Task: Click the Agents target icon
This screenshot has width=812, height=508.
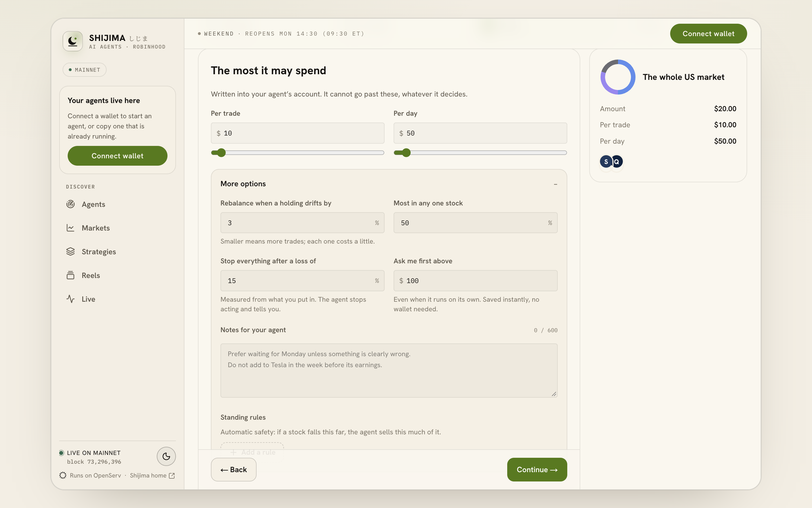Action: coord(70,204)
